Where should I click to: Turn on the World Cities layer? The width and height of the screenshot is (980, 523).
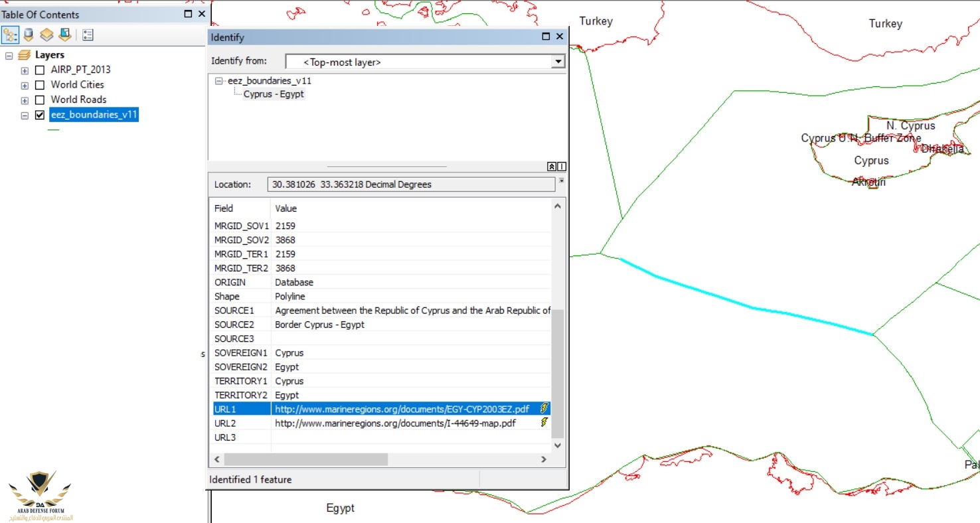point(40,85)
